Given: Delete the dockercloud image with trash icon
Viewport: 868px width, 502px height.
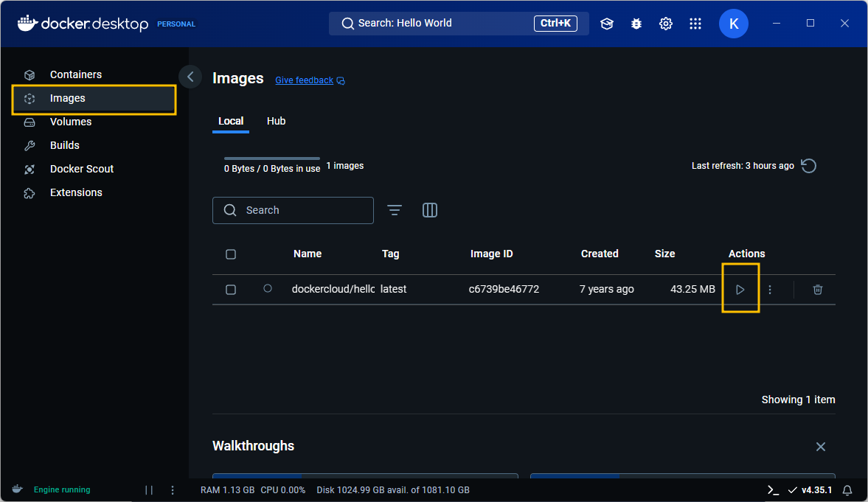Looking at the screenshot, I should 818,290.
